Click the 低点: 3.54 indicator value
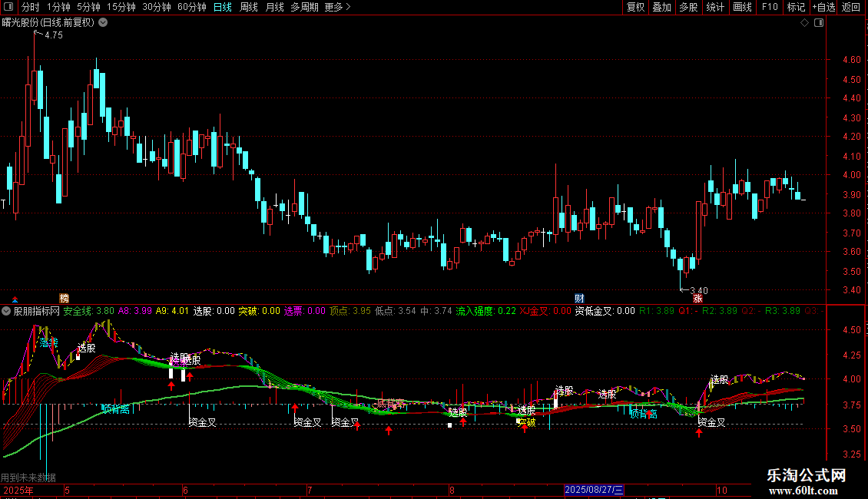This screenshot has width=868, height=499. pyautogui.click(x=396, y=311)
